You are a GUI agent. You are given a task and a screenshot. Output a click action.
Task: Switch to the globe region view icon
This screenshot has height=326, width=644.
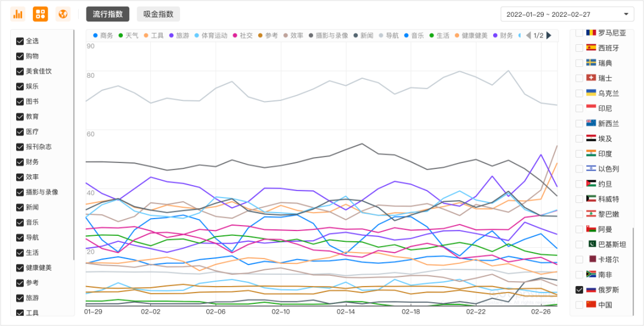[63, 14]
